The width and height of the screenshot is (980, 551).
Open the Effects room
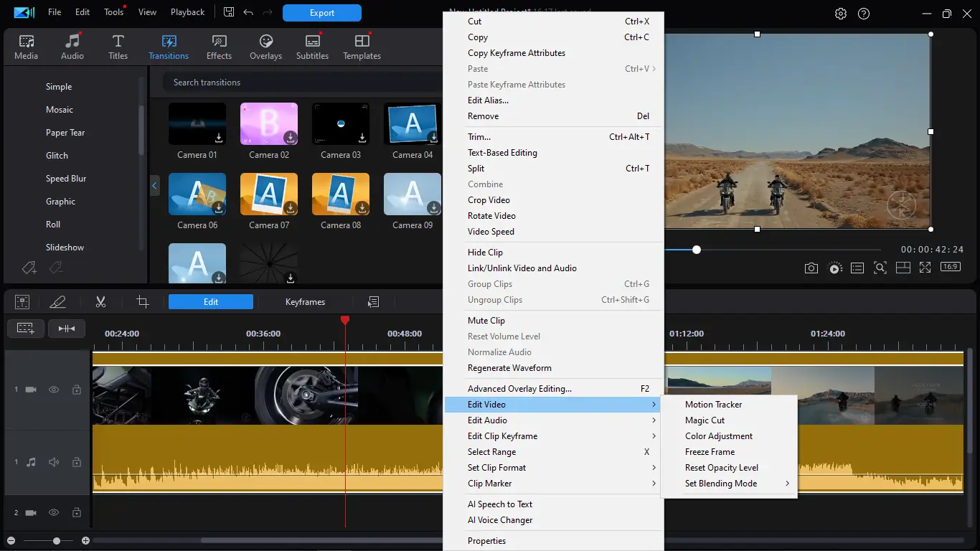click(x=219, y=47)
